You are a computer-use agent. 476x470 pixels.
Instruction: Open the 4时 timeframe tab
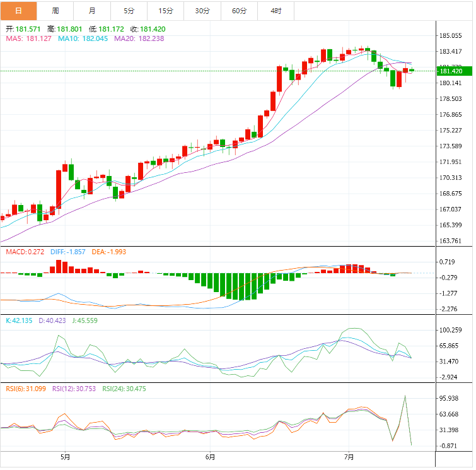click(276, 11)
